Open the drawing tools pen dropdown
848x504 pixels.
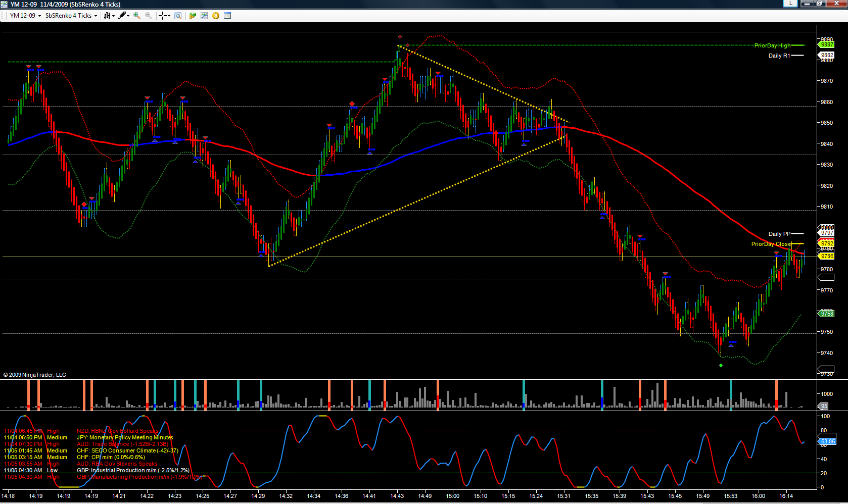coord(124,16)
